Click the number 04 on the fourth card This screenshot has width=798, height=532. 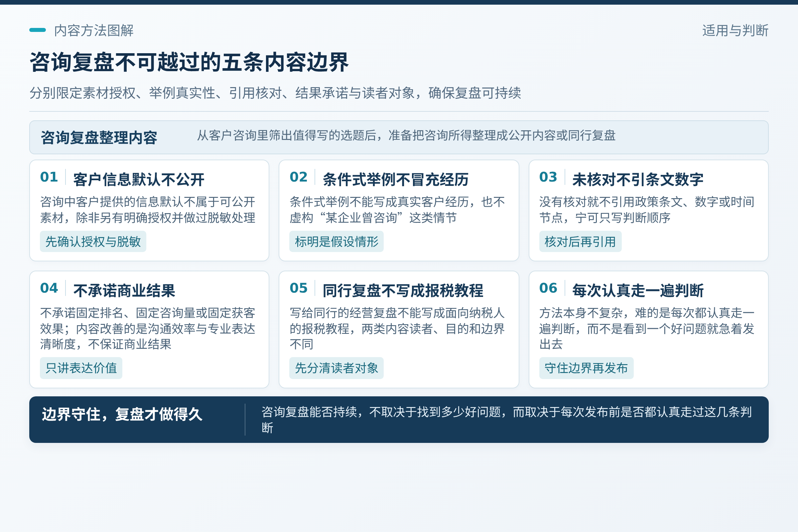49,288
